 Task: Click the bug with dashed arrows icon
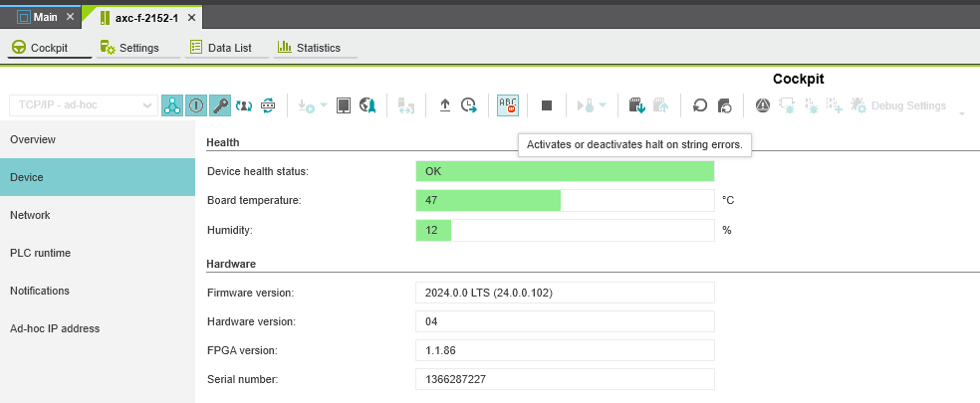[x=811, y=105]
